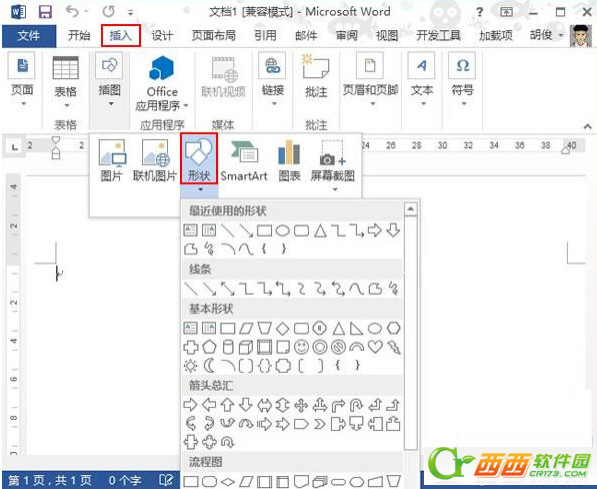
Task: Collapse the ribbon with the up chevron
Action: [587, 126]
